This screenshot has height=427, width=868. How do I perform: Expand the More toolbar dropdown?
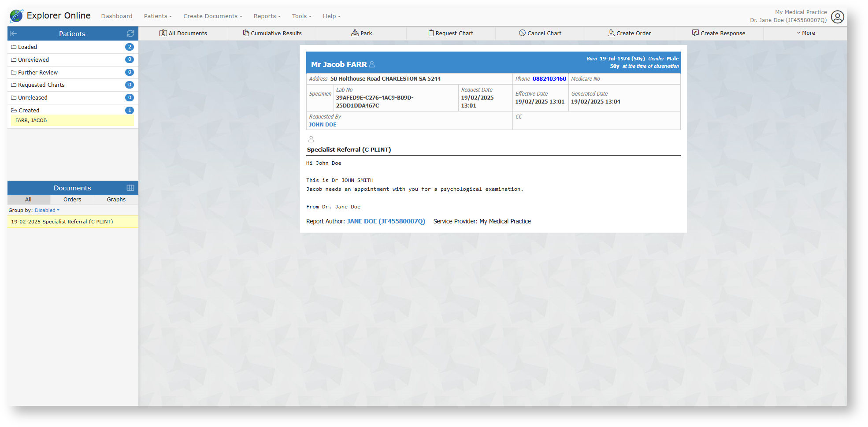(805, 33)
